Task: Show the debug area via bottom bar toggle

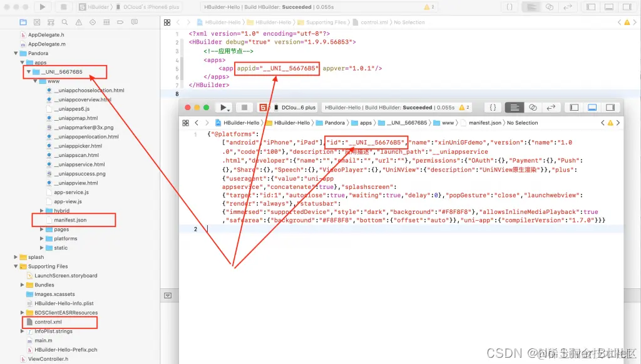Action: click(x=168, y=295)
